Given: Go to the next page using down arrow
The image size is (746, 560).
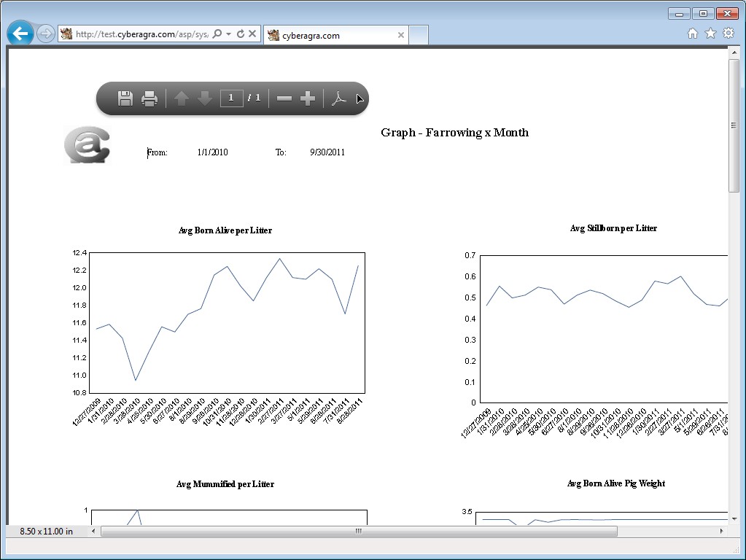Looking at the screenshot, I should pyautogui.click(x=205, y=98).
